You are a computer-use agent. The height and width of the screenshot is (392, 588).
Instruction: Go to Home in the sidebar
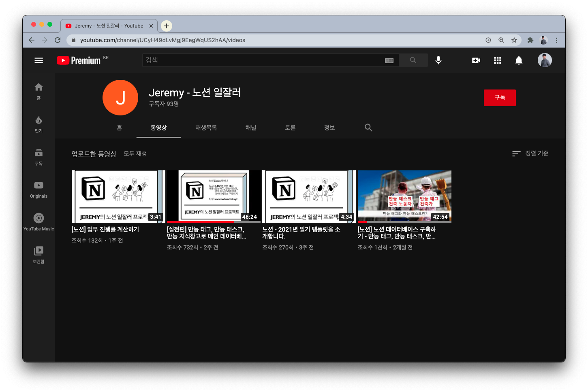tap(38, 92)
